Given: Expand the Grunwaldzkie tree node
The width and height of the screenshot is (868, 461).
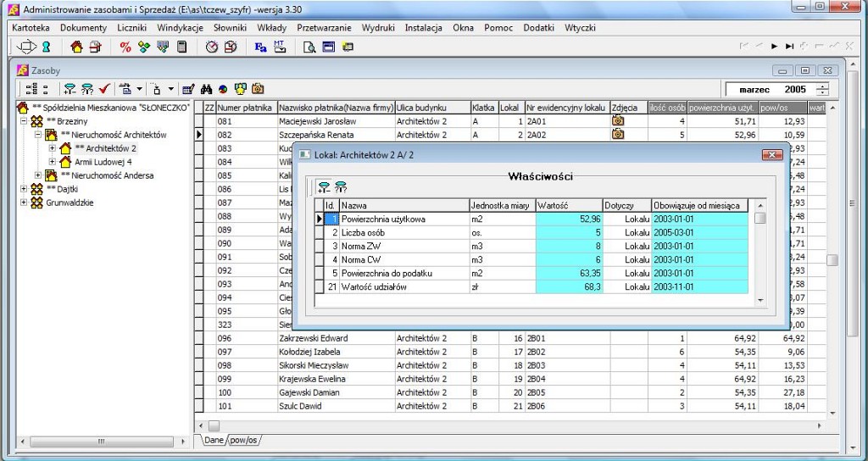Looking at the screenshot, I should pyautogui.click(x=24, y=202).
